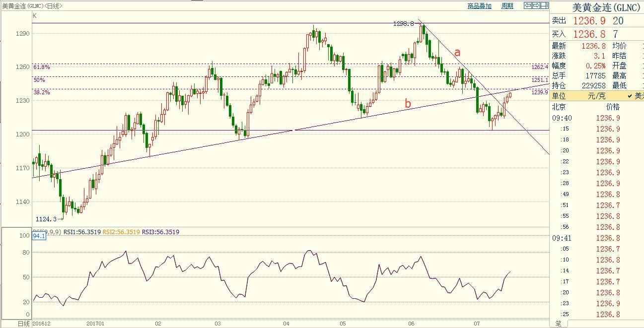This screenshot has width=644, height=328.
Task: Click the 买入 bid price 1236.8
Action: [589, 34]
